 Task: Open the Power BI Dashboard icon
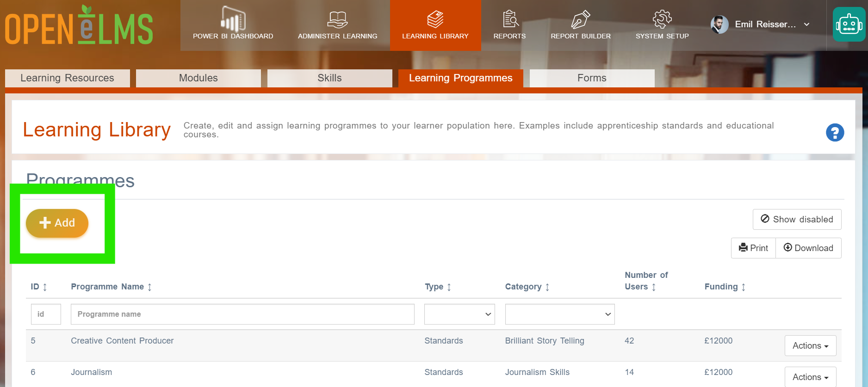click(x=233, y=18)
